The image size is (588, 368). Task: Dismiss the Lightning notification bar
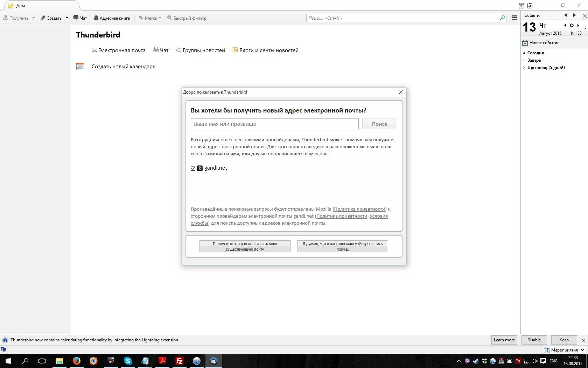pyautogui.click(x=583, y=340)
